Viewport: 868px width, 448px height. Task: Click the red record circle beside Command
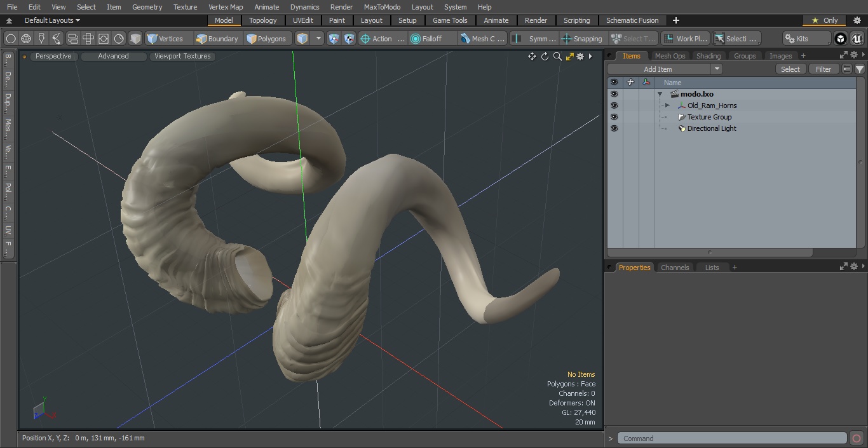coord(856,438)
